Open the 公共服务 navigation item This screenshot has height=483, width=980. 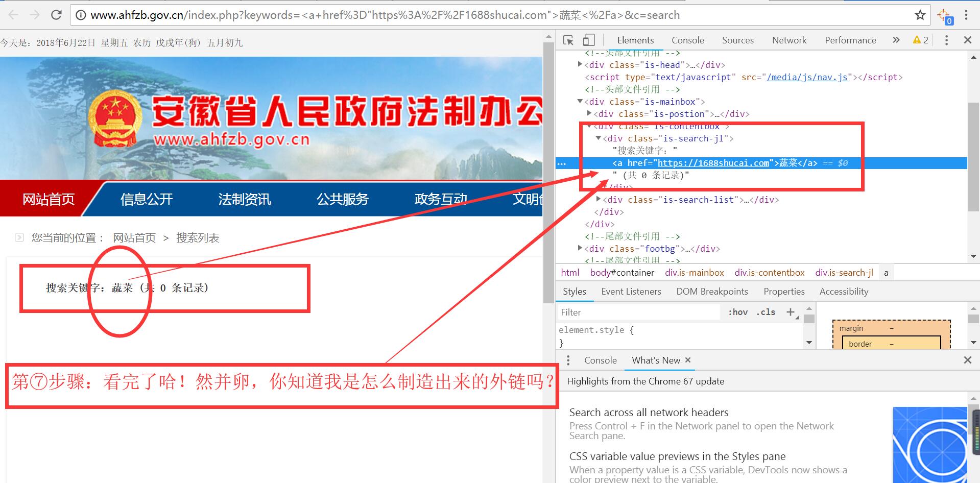(343, 199)
